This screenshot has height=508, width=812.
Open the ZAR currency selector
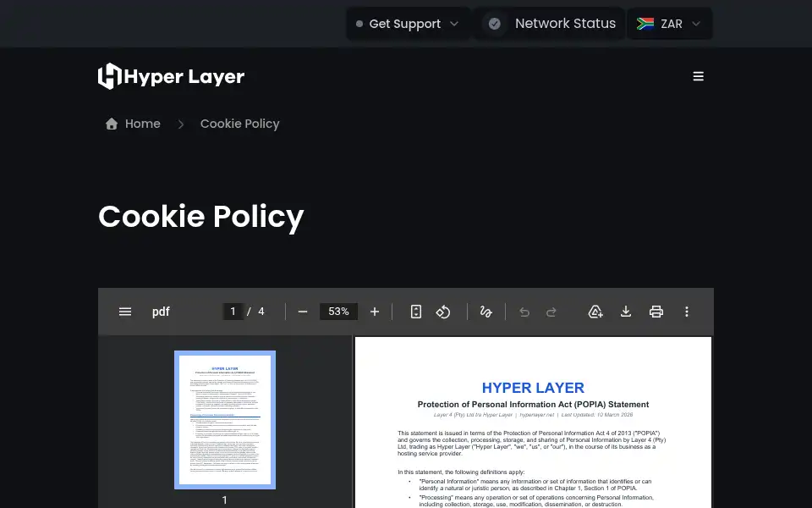tap(669, 24)
